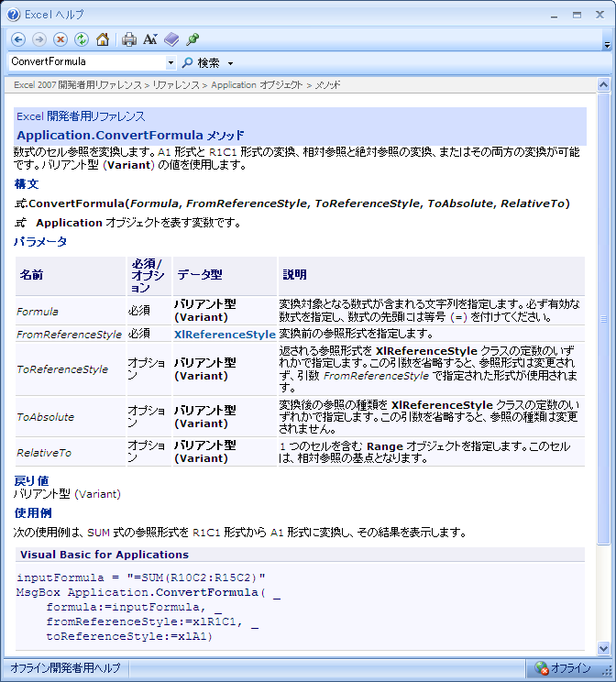Click the 構文 section heading
This screenshot has height=682, width=616.
[x=27, y=183]
